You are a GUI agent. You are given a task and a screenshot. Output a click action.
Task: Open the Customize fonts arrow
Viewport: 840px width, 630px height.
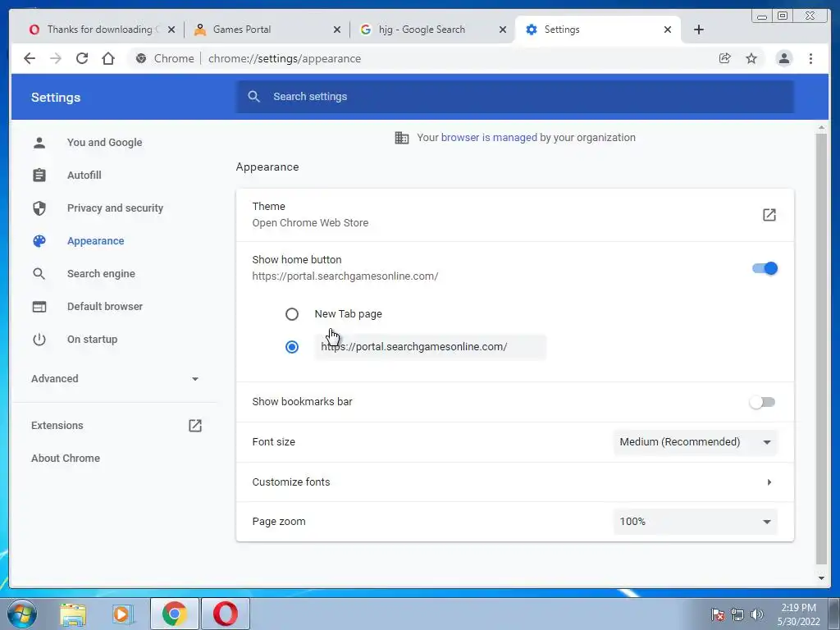(769, 482)
